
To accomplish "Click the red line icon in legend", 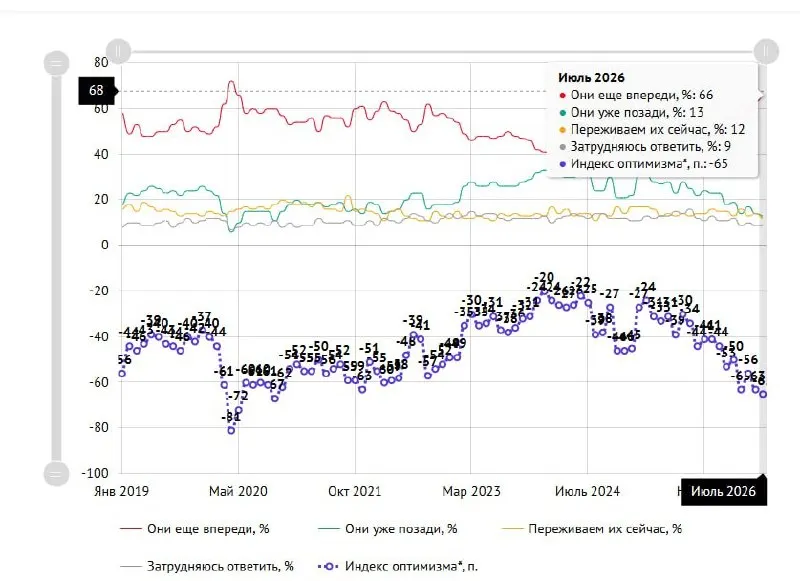I will click(131, 529).
